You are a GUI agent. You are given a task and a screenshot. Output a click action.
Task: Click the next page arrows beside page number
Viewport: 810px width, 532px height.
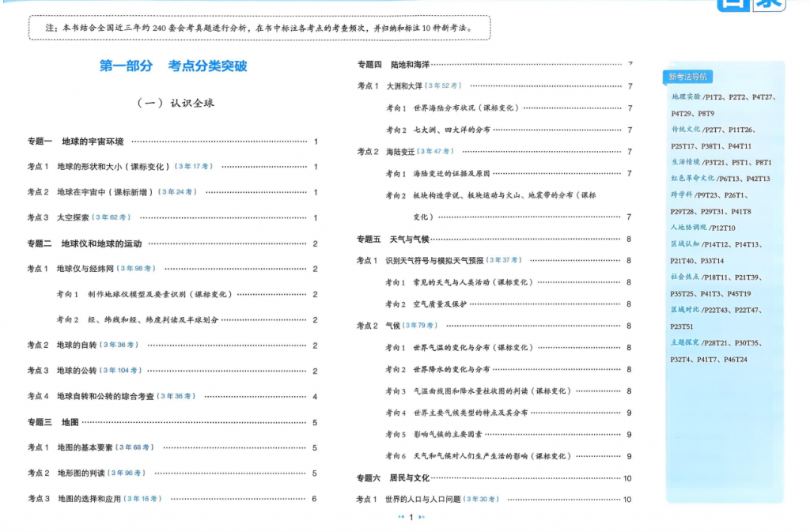(422, 517)
